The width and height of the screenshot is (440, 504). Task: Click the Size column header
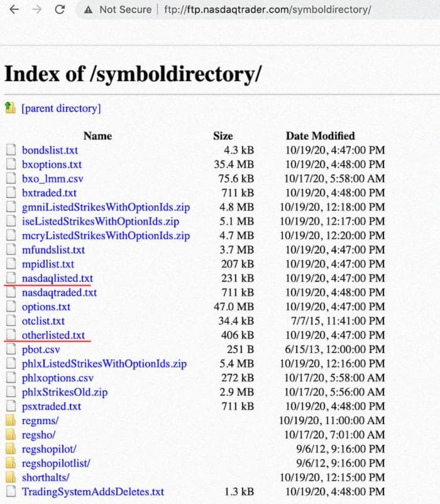point(223,136)
